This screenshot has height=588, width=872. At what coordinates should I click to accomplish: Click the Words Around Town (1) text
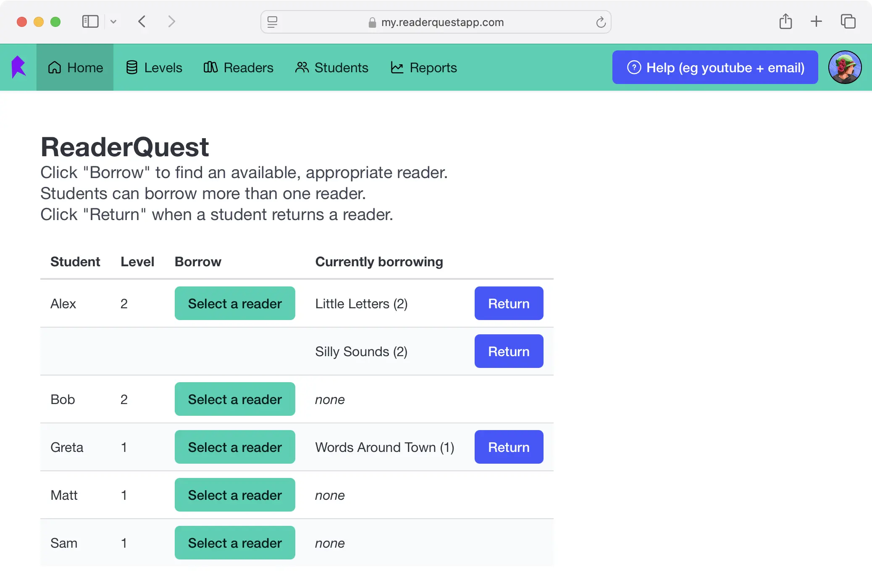point(385,447)
